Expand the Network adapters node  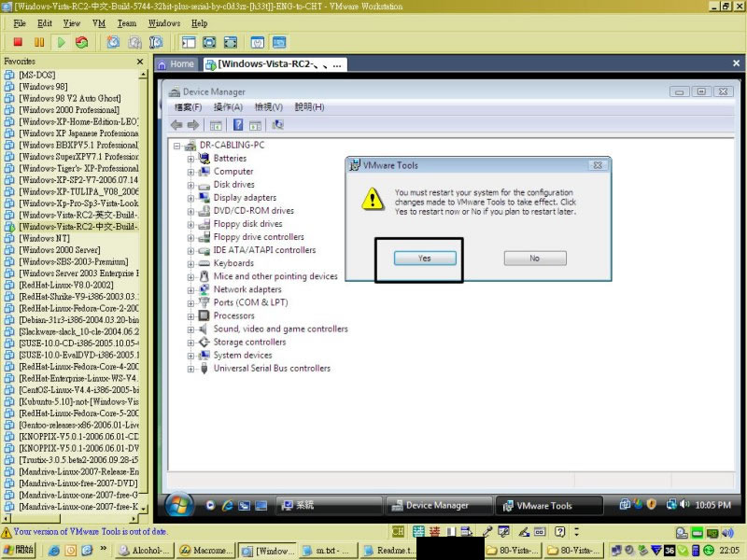[190, 290]
